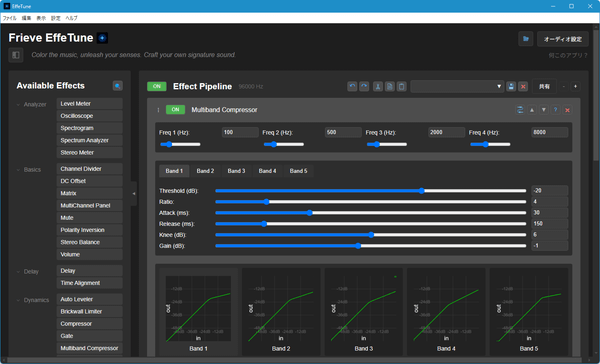This screenshot has height=364, width=600.
Task: Collapse the Dynamics category
Action: (x=18, y=300)
